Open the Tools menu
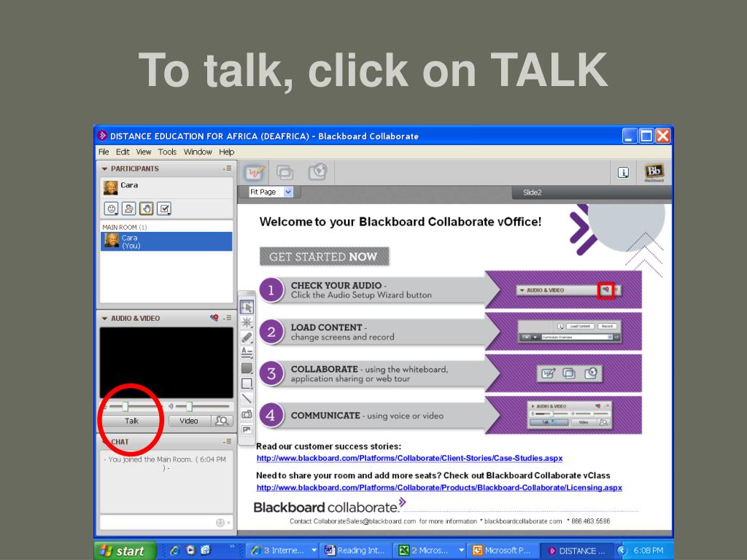747x560 pixels. pos(167,152)
